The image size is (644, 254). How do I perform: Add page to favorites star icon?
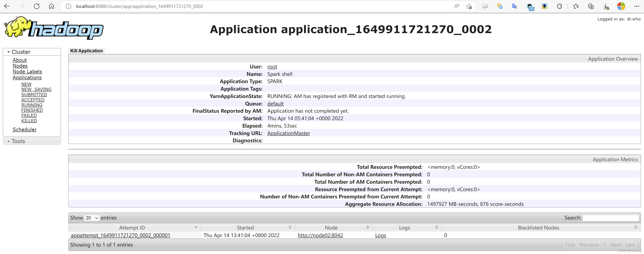pos(469,6)
